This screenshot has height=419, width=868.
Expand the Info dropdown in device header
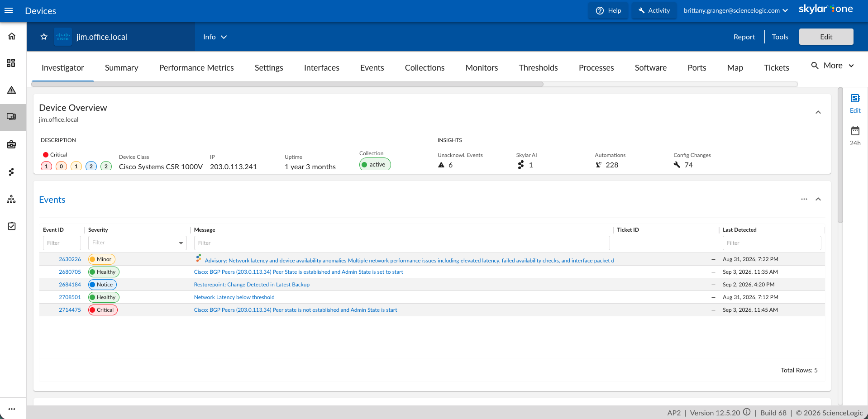tap(215, 37)
